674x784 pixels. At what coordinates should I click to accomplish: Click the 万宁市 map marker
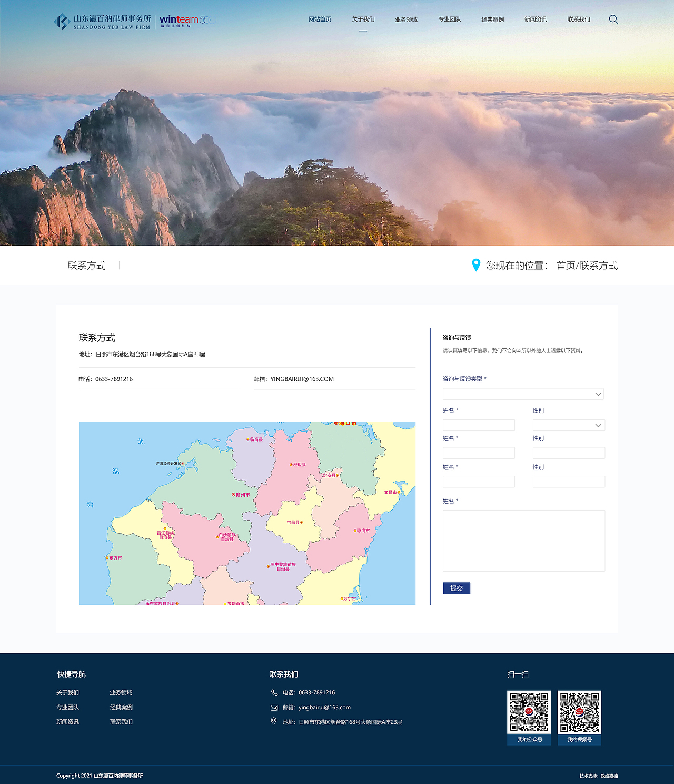[x=349, y=599]
